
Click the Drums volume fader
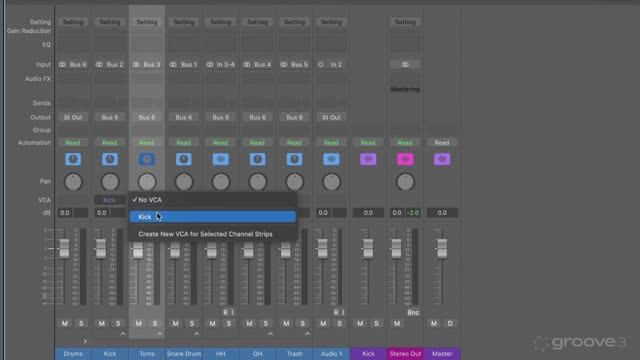[x=64, y=248]
